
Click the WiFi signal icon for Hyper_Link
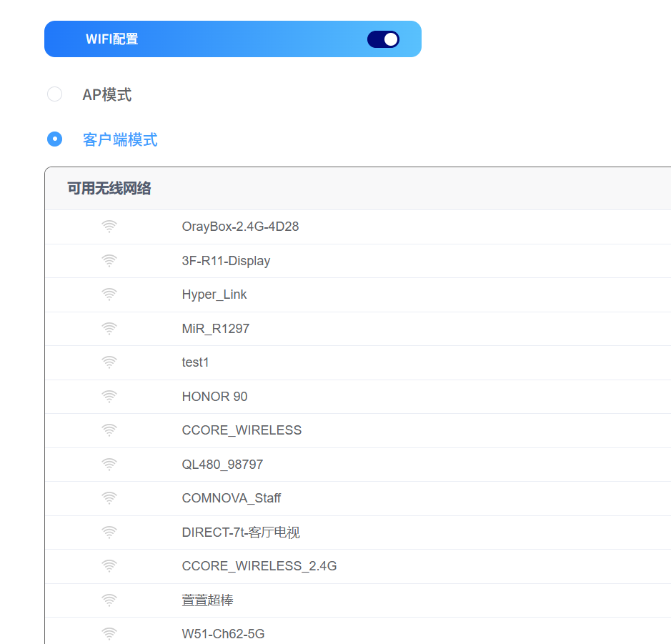coord(109,294)
